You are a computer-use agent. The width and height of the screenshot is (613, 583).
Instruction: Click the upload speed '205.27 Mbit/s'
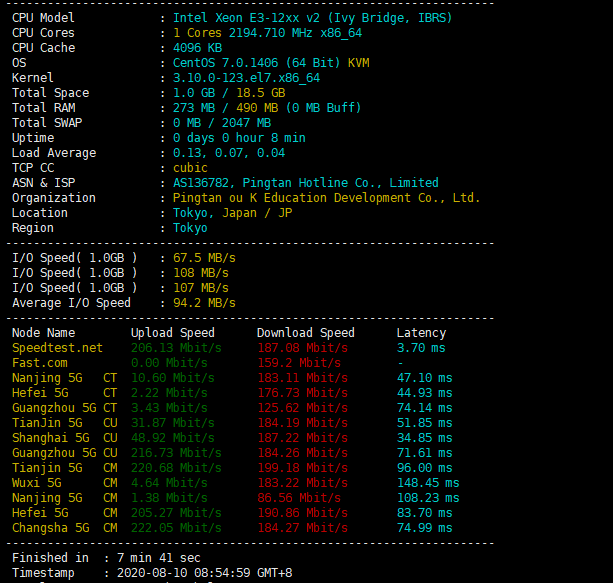point(176,513)
